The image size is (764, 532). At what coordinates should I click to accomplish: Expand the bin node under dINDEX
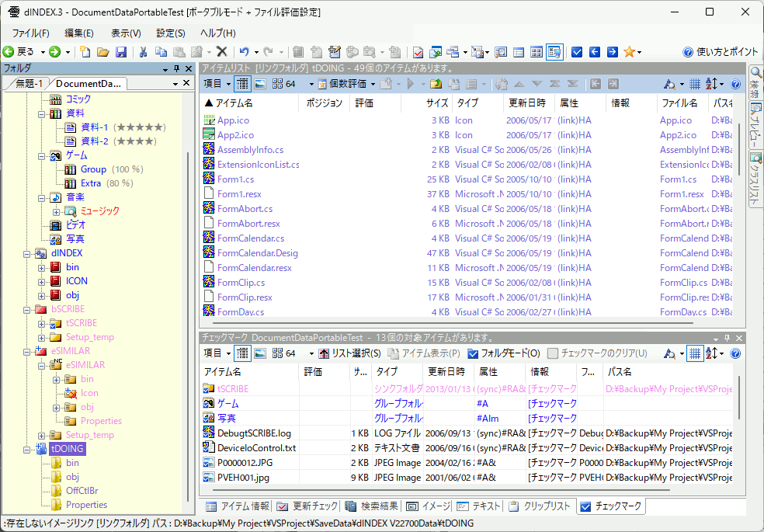coord(41,267)
